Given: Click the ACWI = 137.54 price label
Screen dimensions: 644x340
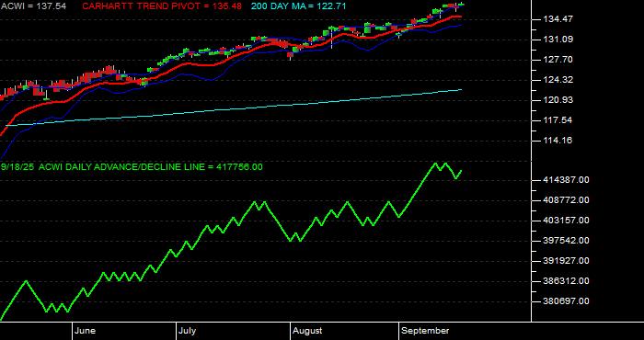Looking at the screenshot, I should [34, 6].
